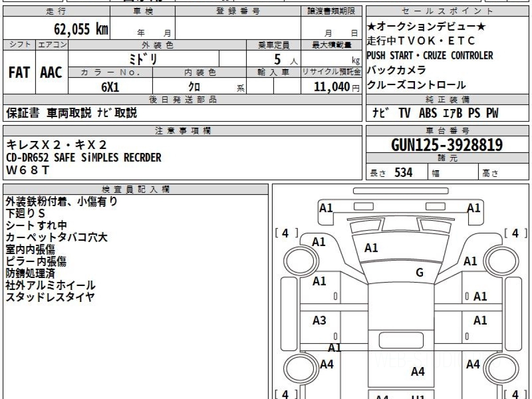Viewport: 532px width, 399px height.
Task: Select the ナビ TV ABS エアB PS PW equipment line
Action: point(435,113)
